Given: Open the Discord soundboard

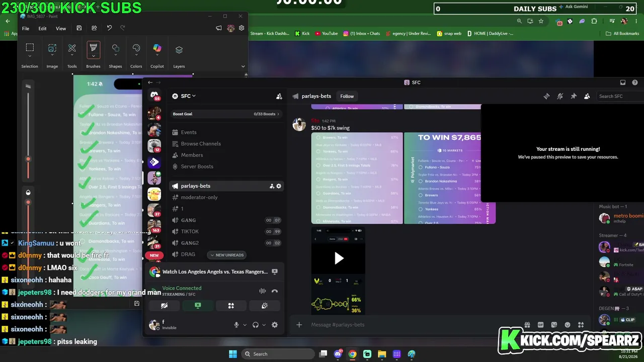Looking at the screenshot, I should (x=265, y=306).
